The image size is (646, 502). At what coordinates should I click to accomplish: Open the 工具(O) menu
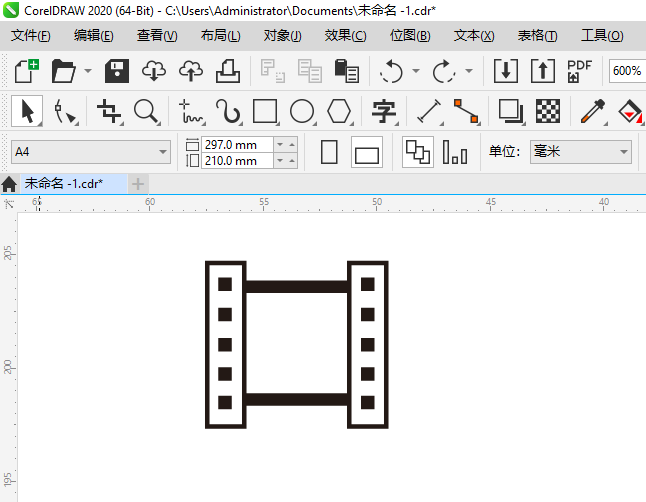click(x=602, y=36)
